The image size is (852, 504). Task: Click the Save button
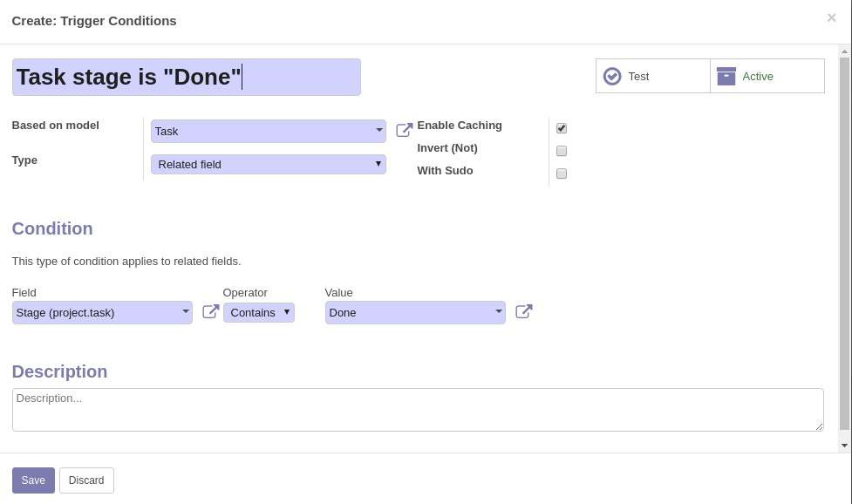tap(33, 480)
